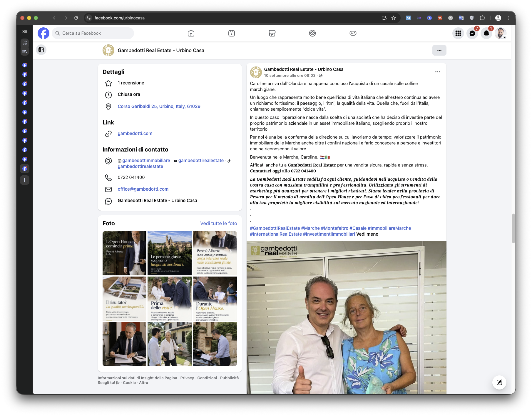Screen dimensions: 532x416
Task: Click the page vertical scrollbar
Action: click(x=513, y=228)
